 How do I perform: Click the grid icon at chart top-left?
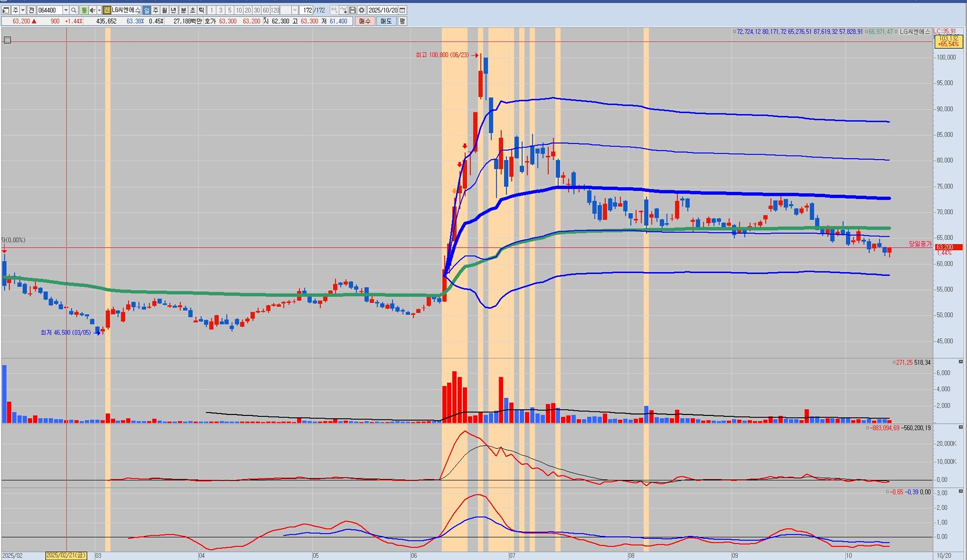pyautogui.click(x=7, y=40)
